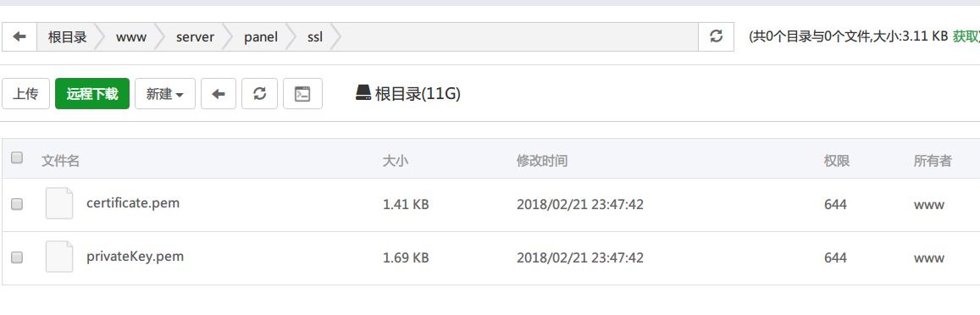Click the privateKey.pem file icon
980x315 pixels.
[59, 257]
